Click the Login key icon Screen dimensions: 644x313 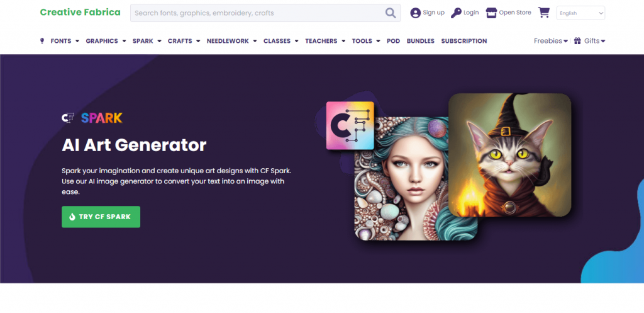456,13
